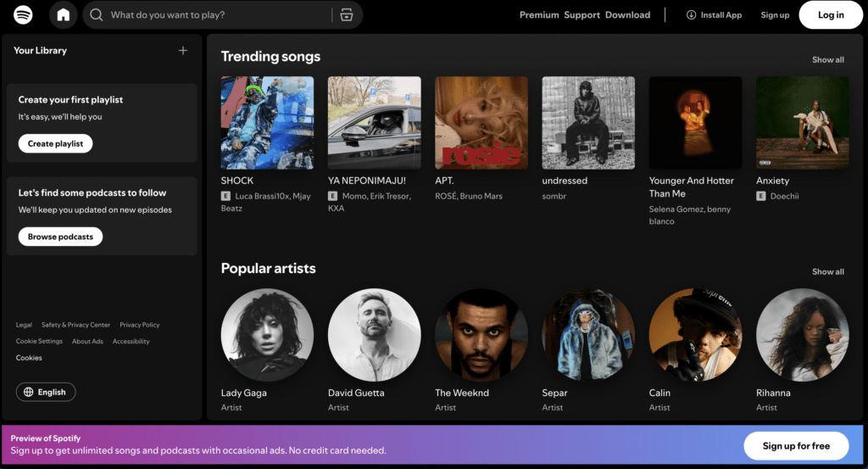868x469 pixels.
Task: Open the Cookie Settings link
Action: click(39, 342)
